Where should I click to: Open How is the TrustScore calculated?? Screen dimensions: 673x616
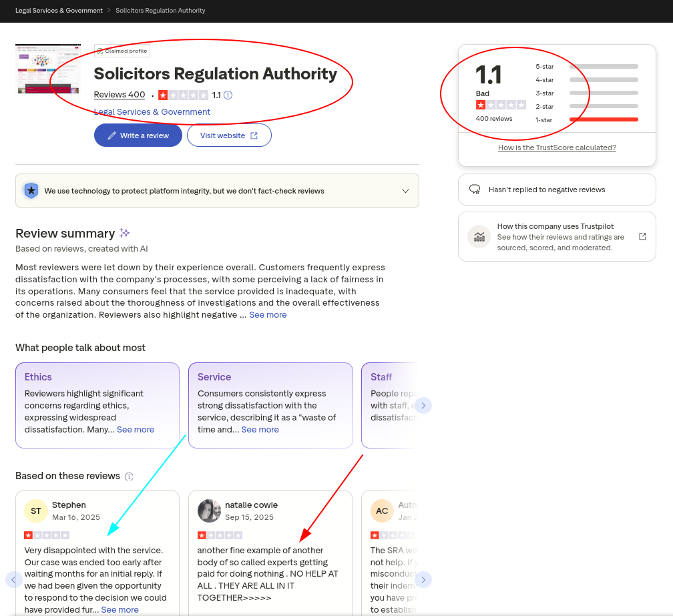tap(557, 147)
